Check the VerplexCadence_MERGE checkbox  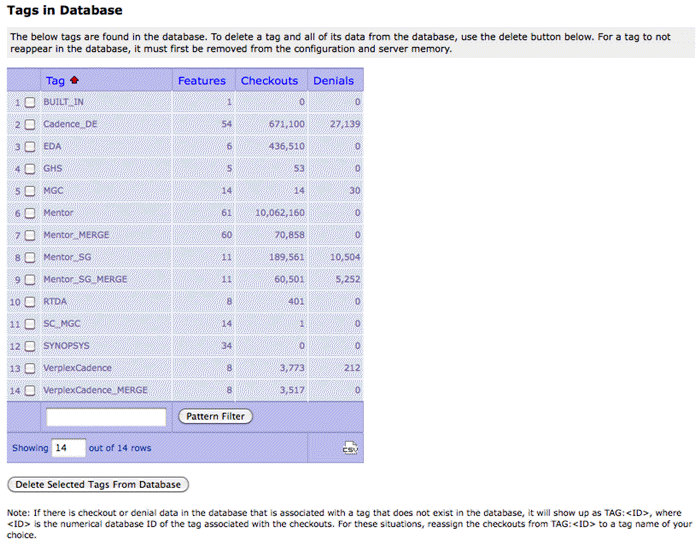(30, 390)
